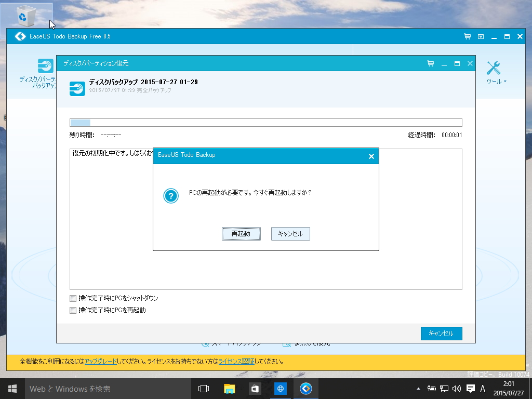
Task: Click the IME input mode A indicator
Action: 483,389
